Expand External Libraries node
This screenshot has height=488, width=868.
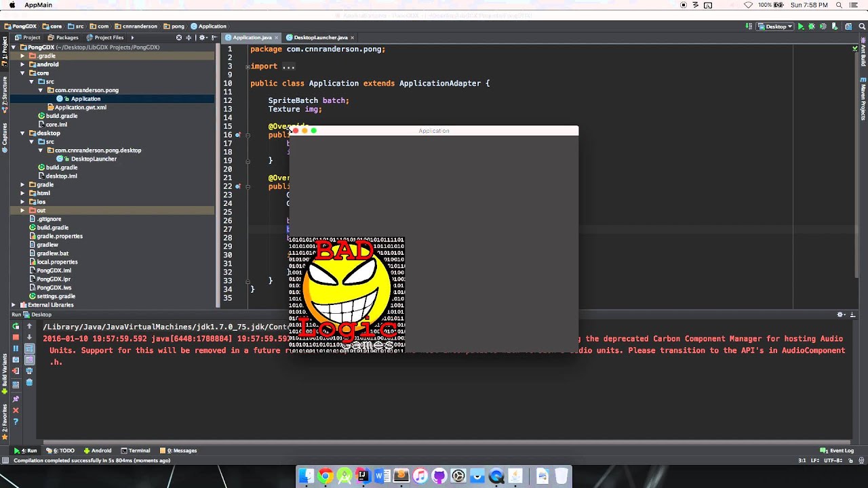pos(14,305)
